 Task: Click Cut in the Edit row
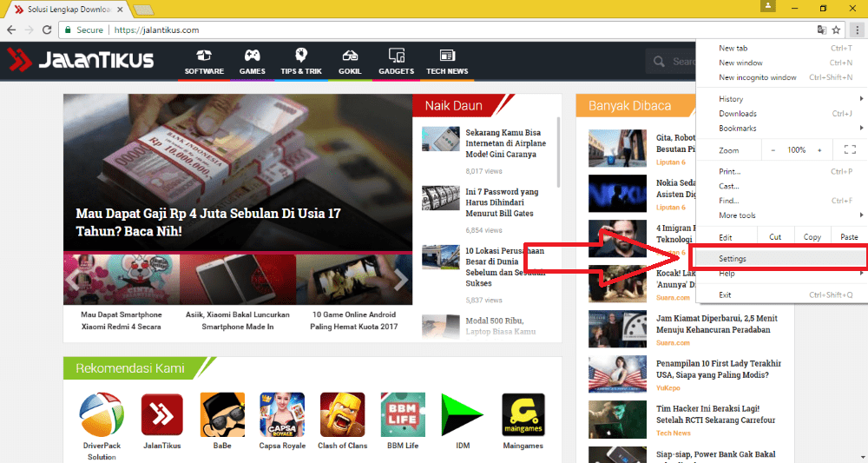[775, 237]
